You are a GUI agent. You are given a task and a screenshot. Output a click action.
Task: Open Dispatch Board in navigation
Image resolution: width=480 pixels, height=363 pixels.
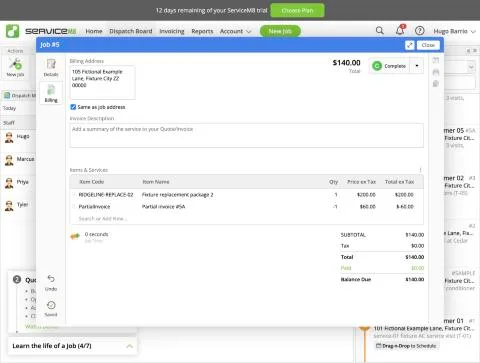(131, 31)
